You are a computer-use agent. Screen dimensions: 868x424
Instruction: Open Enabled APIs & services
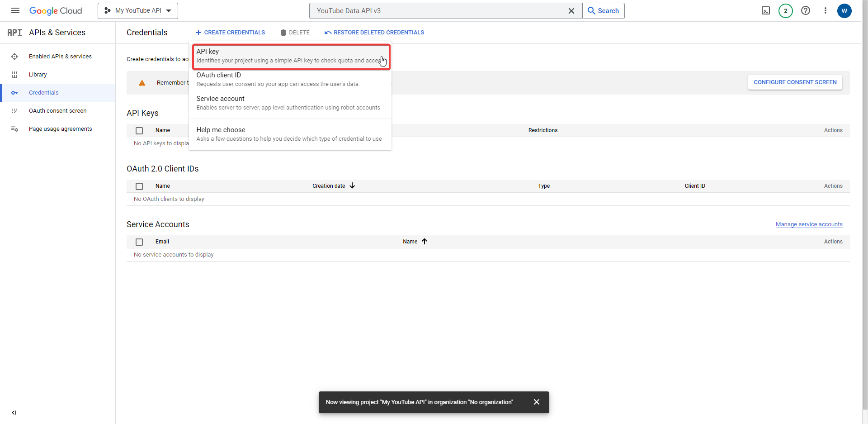click(61, 56)
